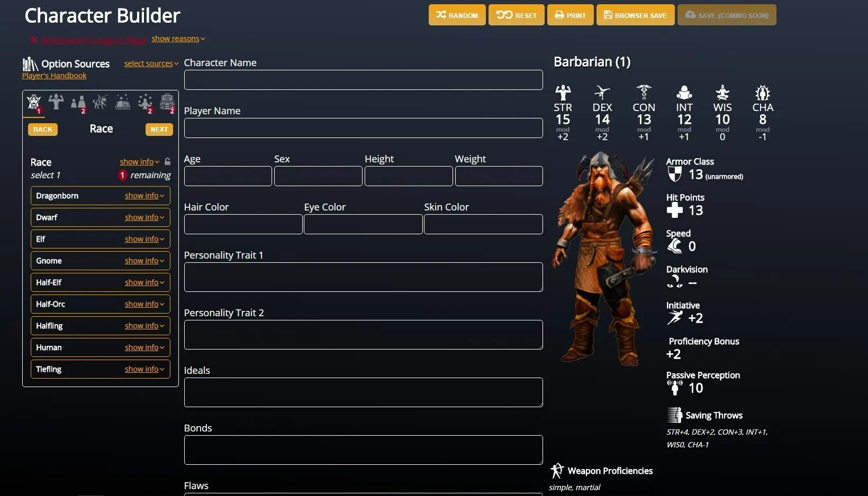Image resolution: width=868 pixels, height=496 pixels.
Task: Click the Weapon Proficiencies archer icon
Action: [557, 471]
